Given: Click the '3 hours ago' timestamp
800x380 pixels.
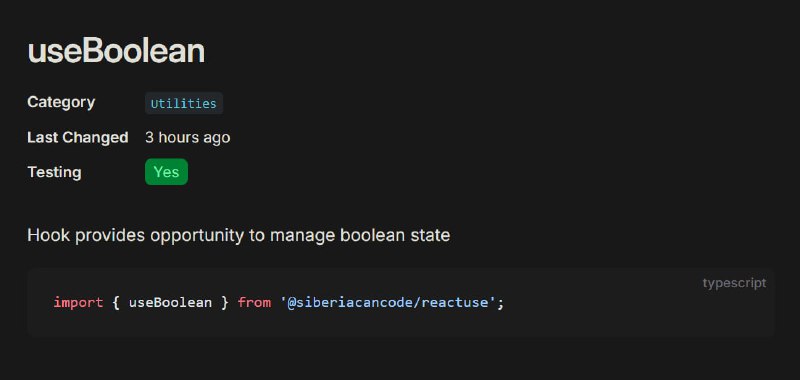Looking at the screenshot, I should point(187,137).
